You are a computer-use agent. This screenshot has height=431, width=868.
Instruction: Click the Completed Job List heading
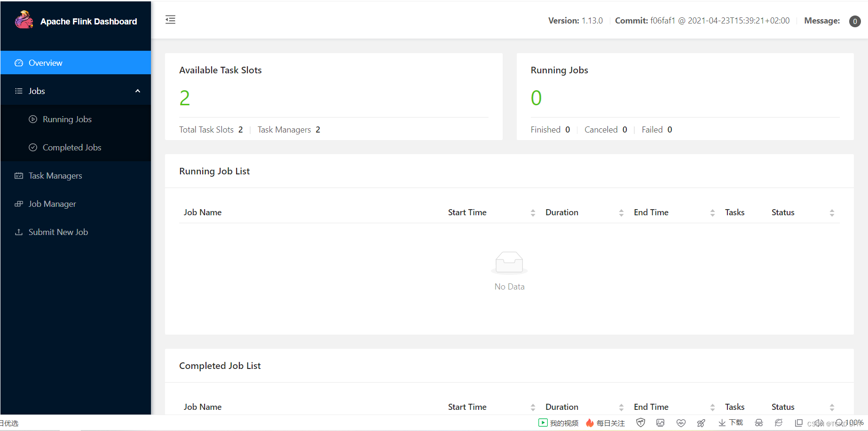[220, 366]
